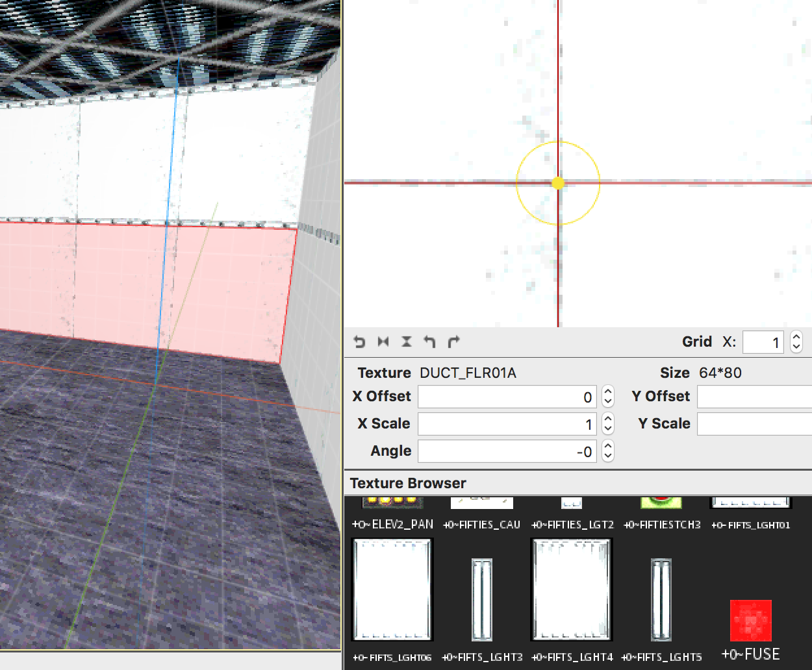Click the X Offset input field

pyautogui.click(x=507, y=397)
